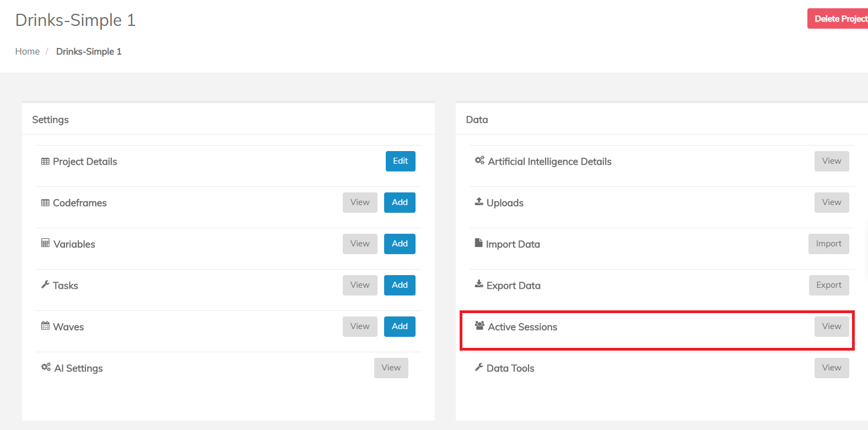
Task: Click the Variables label
Action: [74, 244]
